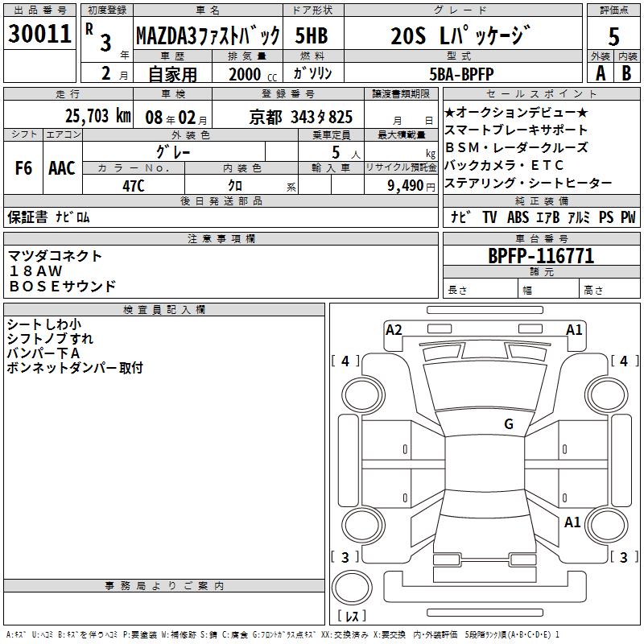Click the exterior grade A under 外装
Image resolution: width=644 pixels, height=644 pixels.
(x=601, y=73)
